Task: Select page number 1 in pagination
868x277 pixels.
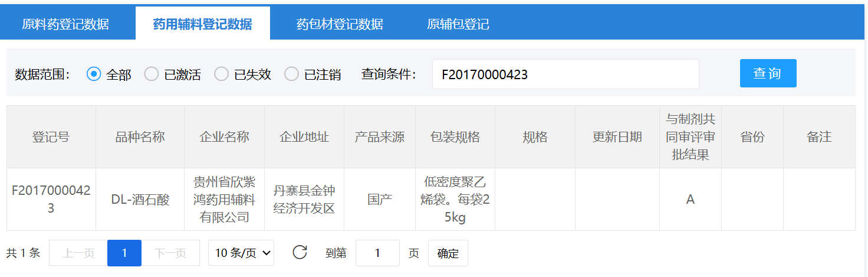Action: pyautogui.click(x=124, y=253)
